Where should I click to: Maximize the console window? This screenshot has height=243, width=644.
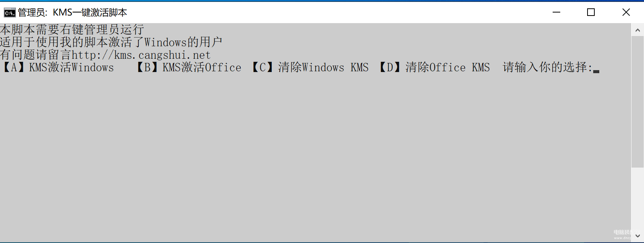(591, 12)
